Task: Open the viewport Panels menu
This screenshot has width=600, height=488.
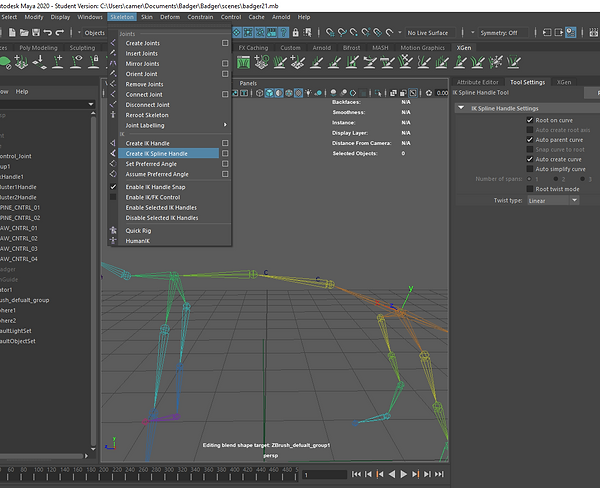Action: point(248,83)
